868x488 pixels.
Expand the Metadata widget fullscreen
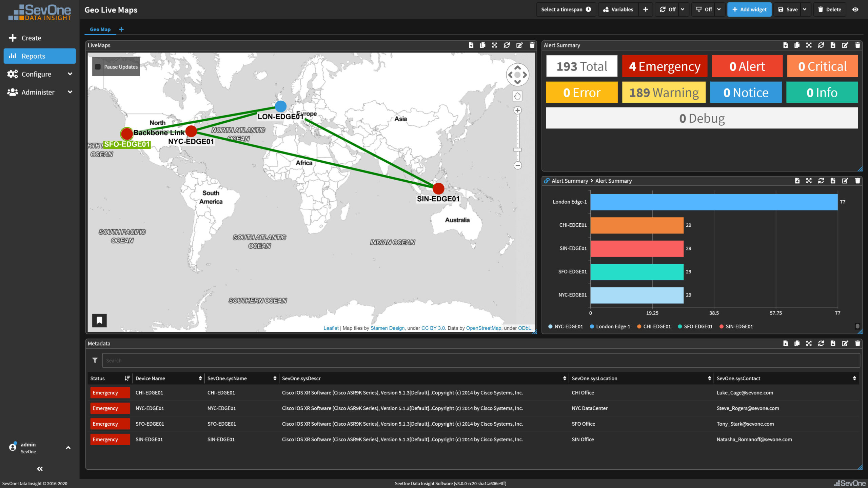pyautogui.click(x=809, y=343)
